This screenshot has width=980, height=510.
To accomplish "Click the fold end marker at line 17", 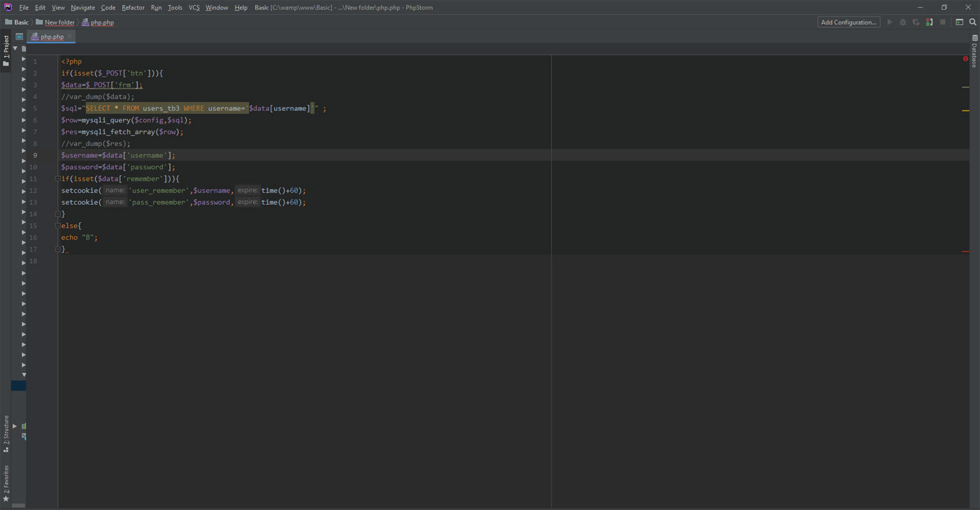I will (57, 249).
